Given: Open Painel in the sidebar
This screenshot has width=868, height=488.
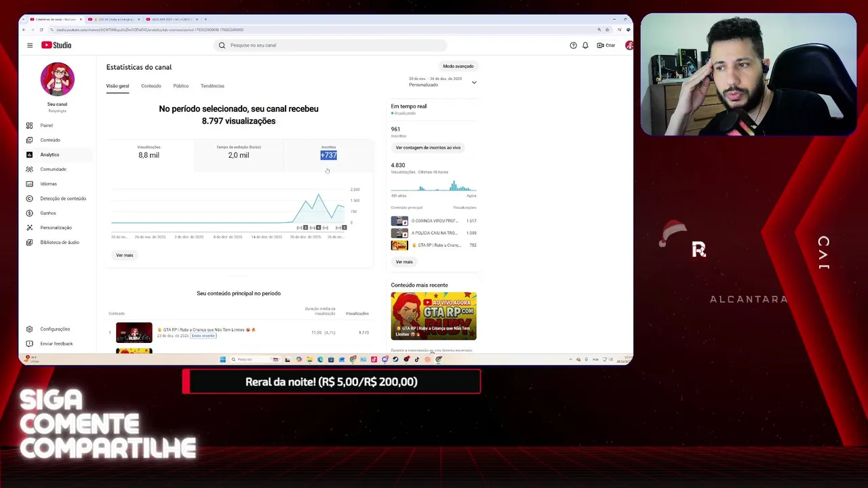Looking at the screenshot, I should pos(57,125).
